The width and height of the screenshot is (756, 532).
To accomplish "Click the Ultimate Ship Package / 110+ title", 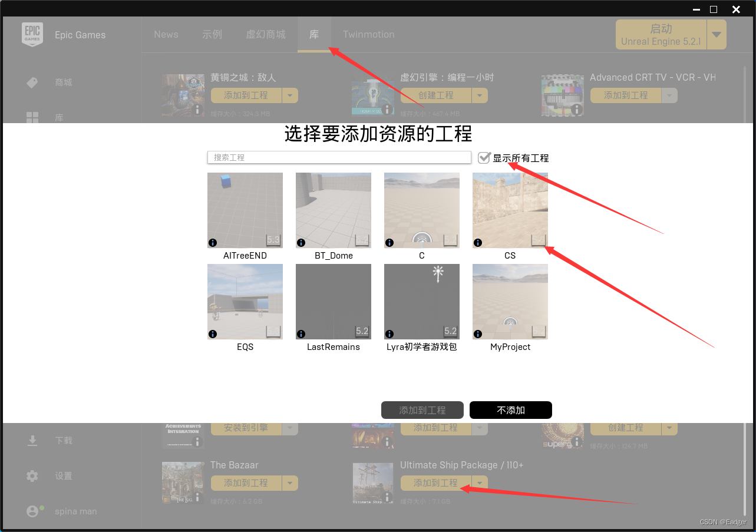I will pyautogui.click(x=462, y=465).
